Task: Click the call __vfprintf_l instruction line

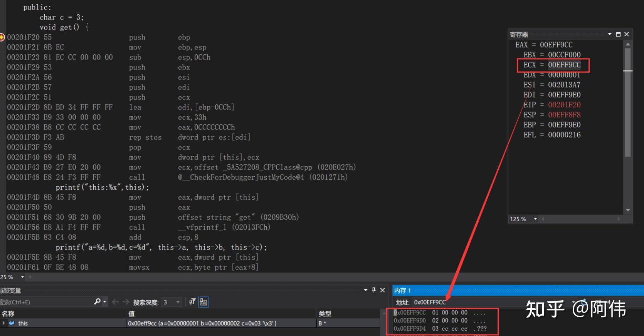Action: click(x=139, y=227)
